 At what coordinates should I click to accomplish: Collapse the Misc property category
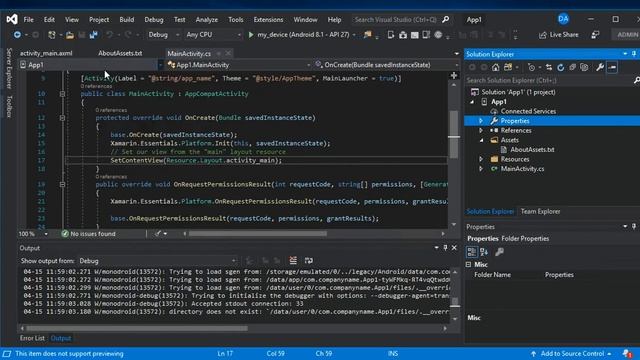coord(469,264)
